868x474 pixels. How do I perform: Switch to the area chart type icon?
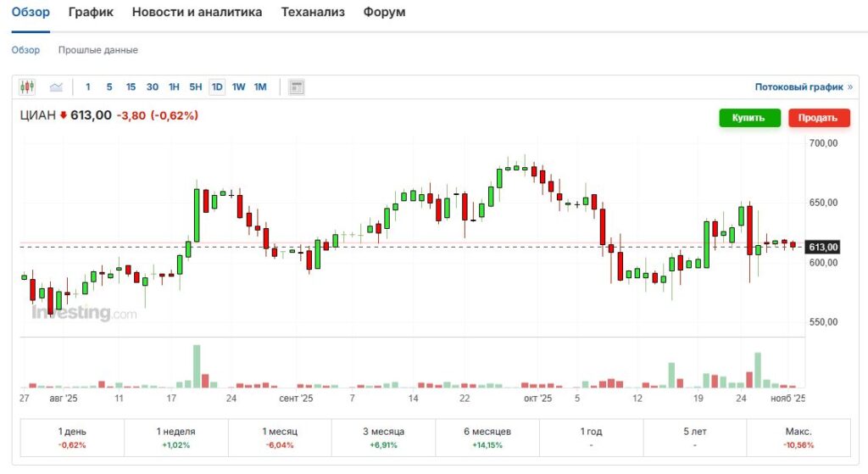57,86
